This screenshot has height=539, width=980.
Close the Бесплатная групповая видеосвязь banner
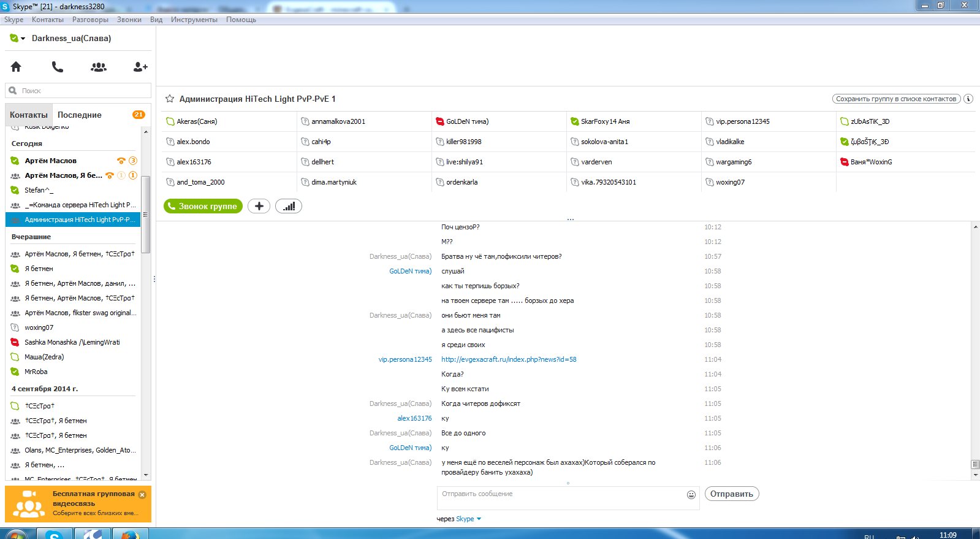[142, 495]
